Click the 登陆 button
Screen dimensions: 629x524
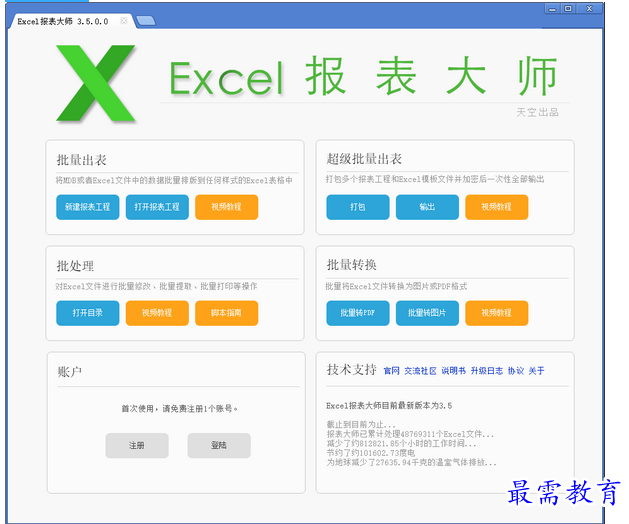tap(219, 445)
